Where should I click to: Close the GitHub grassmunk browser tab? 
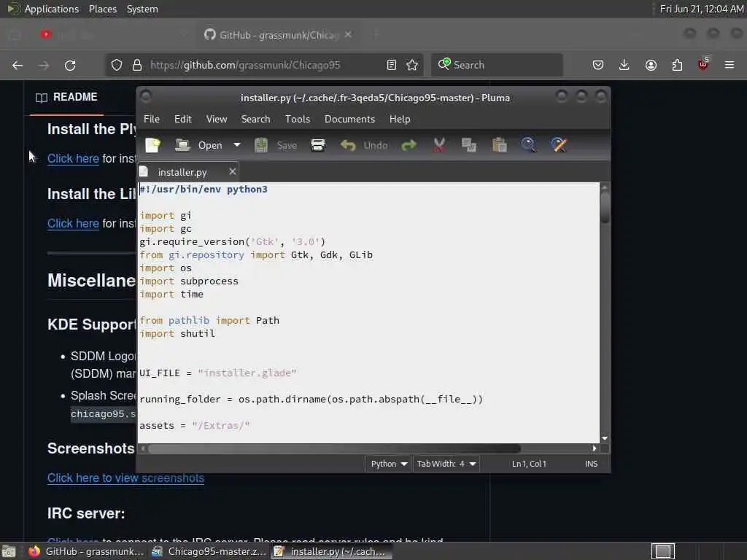(348, 34)
